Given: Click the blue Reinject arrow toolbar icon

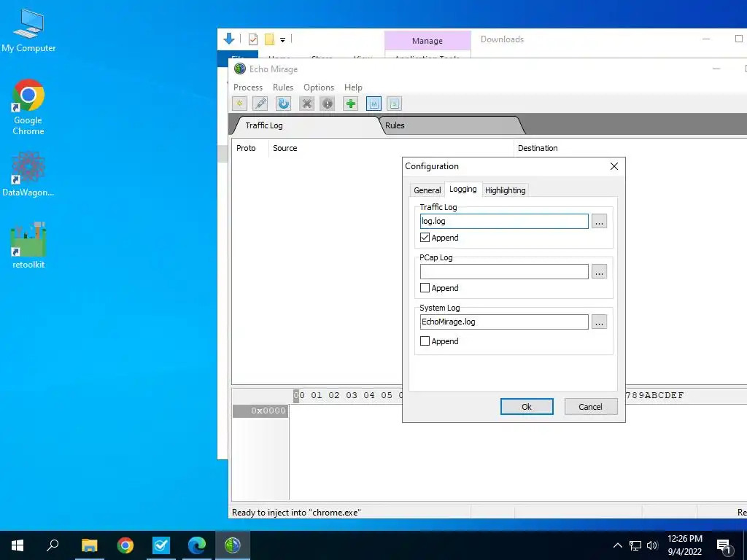Looking at the screenshot, I should (x=284, y=104).
